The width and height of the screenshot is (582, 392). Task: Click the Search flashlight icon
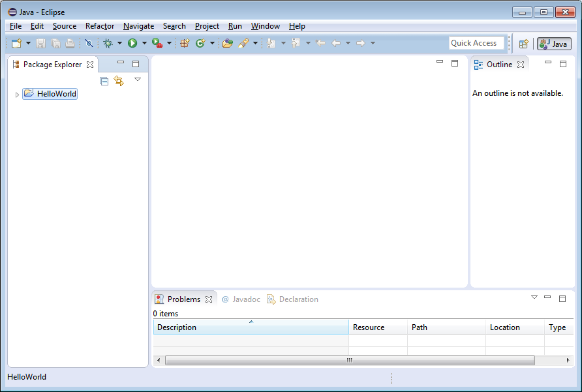(x=243, y=44)
